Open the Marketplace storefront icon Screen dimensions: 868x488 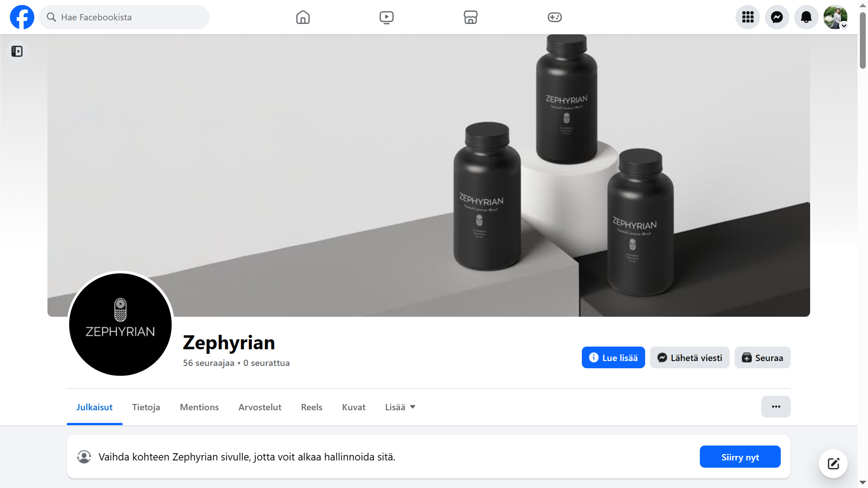coord(471,17)
